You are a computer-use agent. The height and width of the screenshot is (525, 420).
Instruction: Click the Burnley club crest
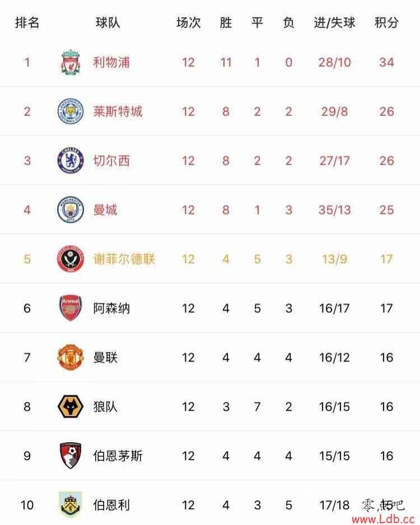tap(71, 505)
